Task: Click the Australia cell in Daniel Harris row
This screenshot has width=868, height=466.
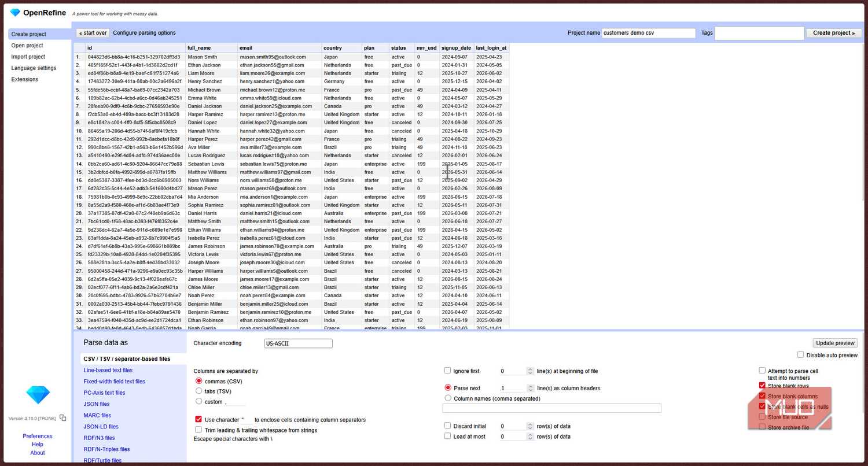Action: pos(334,213)
